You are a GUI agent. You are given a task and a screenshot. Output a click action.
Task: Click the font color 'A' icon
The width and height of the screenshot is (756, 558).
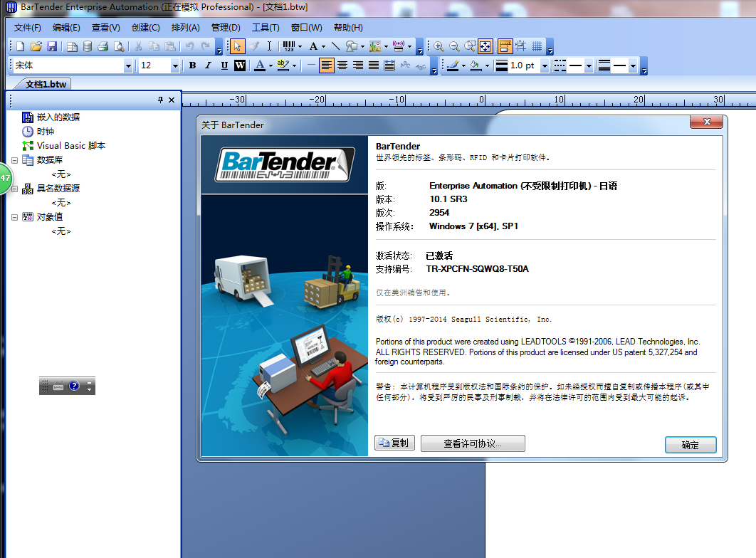260,65
